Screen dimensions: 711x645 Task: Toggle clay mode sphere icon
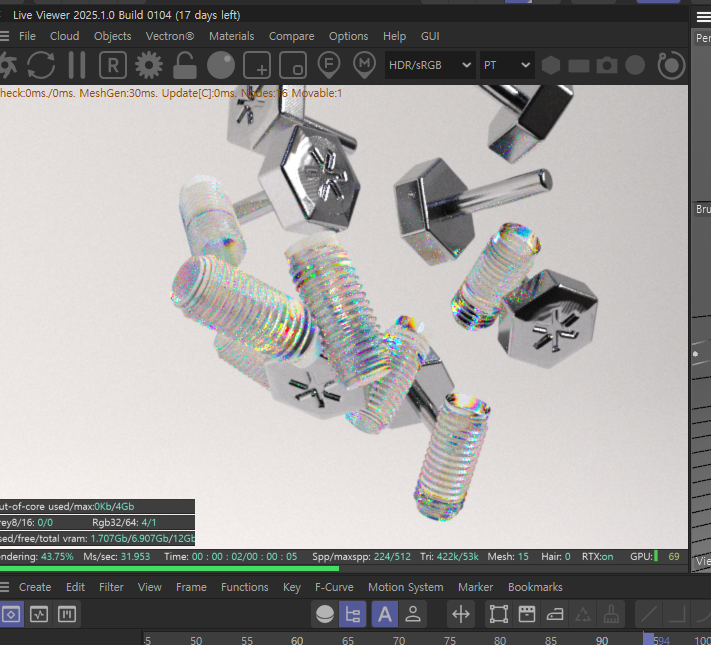pyautogui.click(x=221, y=65)
